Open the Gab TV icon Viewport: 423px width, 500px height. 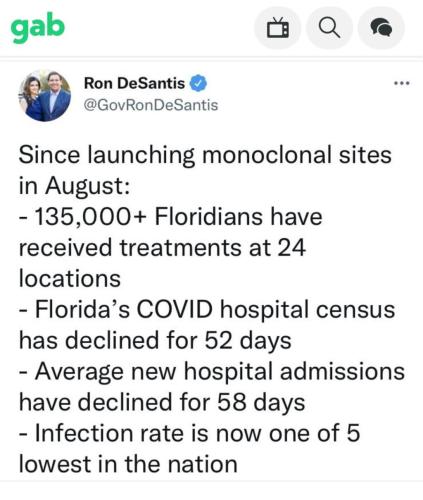tap(277, 28)
